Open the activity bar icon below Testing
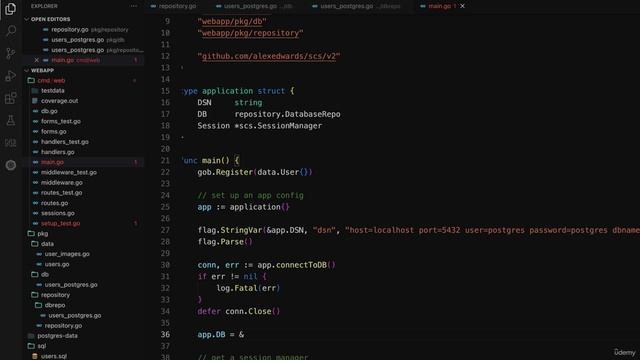This screenshot has height=360, width=640. click(x=11, y=143)
